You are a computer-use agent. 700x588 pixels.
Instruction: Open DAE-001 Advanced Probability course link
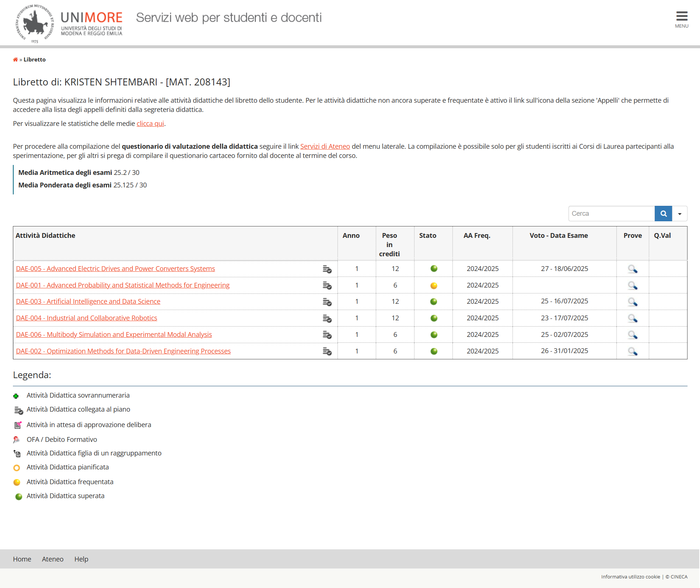[123, 285]
